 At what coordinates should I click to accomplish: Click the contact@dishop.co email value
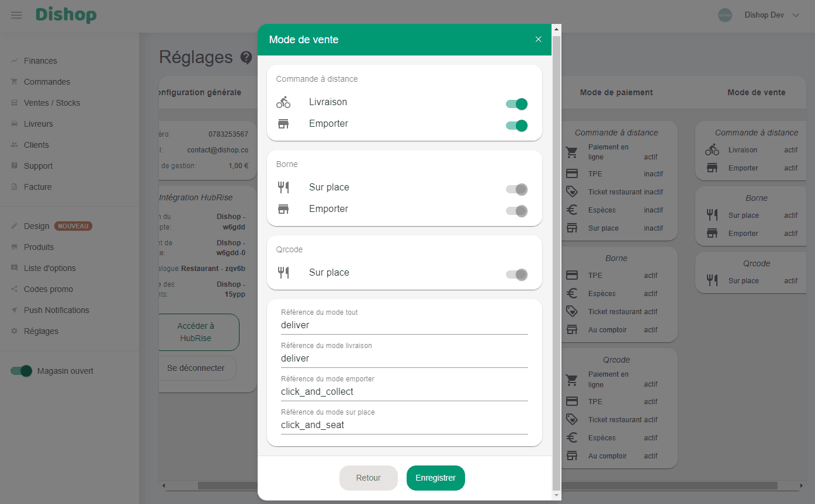[218, 150]
